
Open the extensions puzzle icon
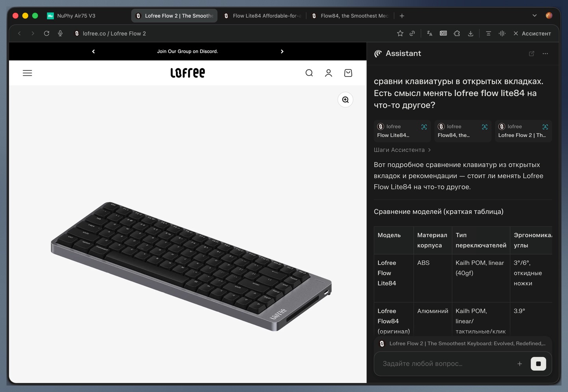coord(457,34)
